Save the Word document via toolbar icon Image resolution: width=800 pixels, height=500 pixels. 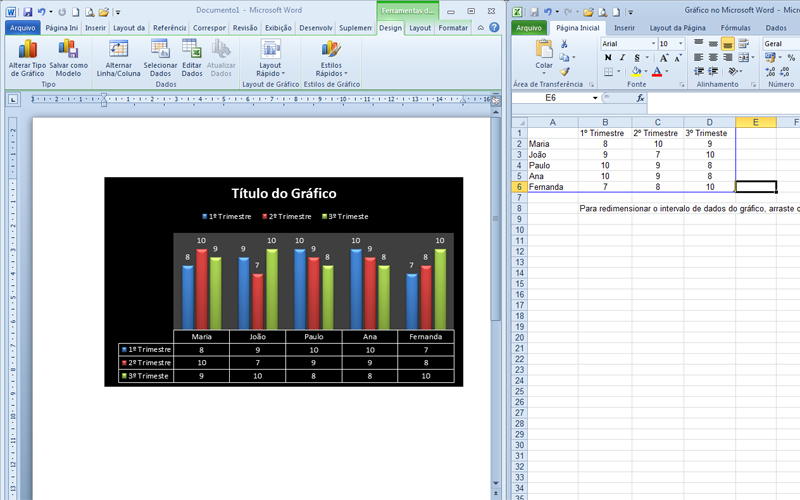28,11
